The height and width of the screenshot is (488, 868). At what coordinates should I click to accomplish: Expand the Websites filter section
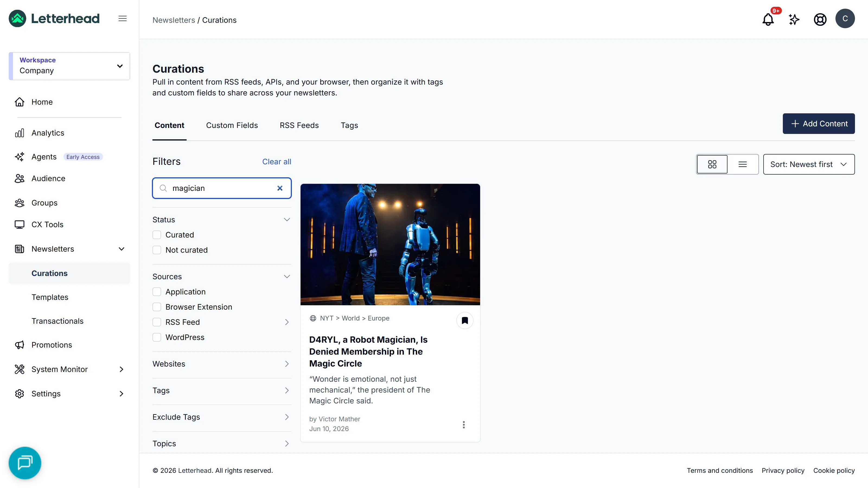click(x=221, y=364)
